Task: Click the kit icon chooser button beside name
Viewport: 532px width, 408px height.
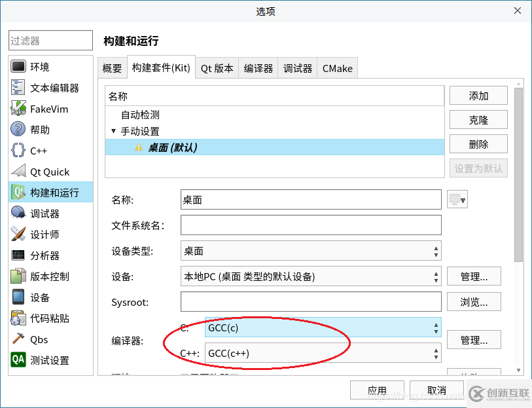Action: pos(457,199)
